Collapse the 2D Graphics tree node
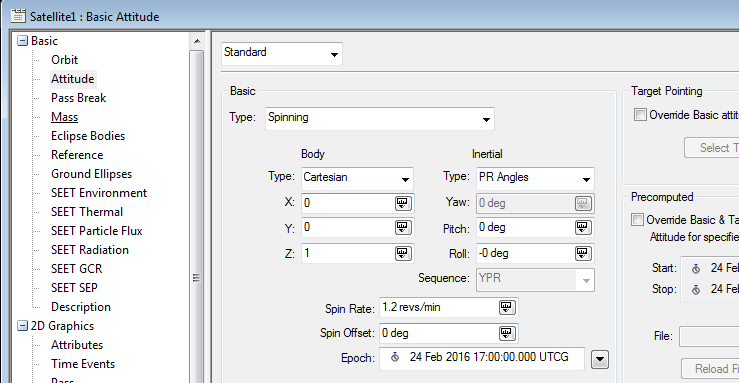 (22, 326)
